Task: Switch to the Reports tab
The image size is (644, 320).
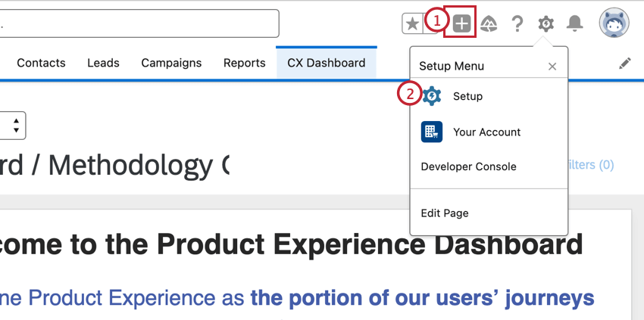Action: point(244,63)
